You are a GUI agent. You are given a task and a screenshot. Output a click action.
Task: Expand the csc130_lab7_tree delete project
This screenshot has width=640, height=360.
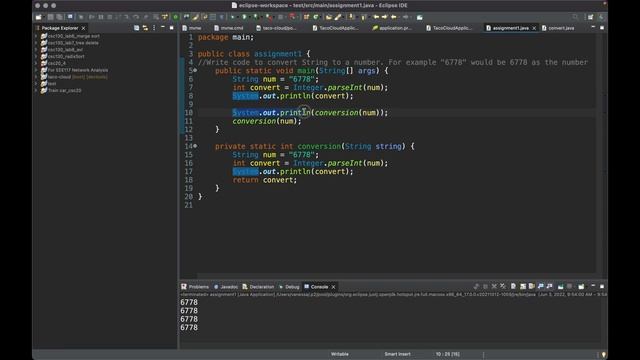coord(36,43)
